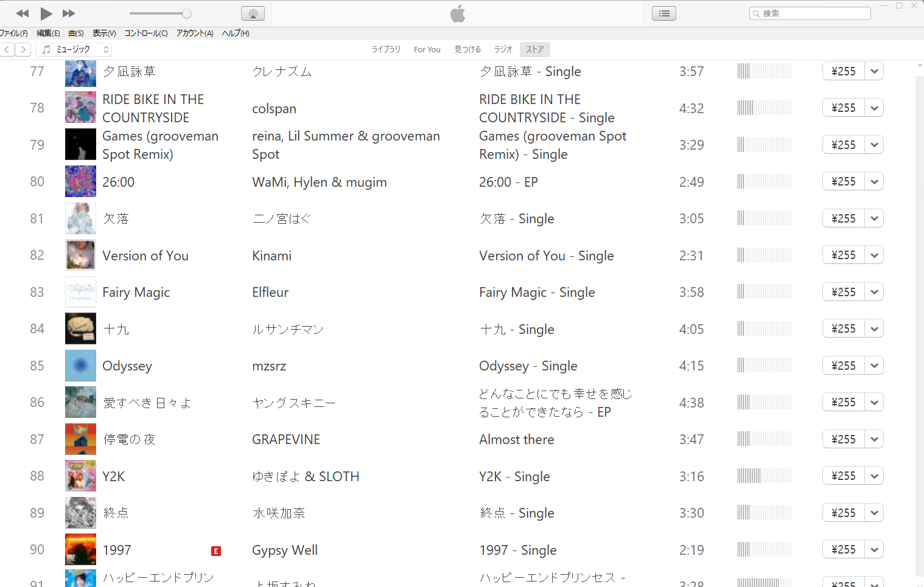Image resolution: width=924 pixels, height=587 pixels.
Task: Click the popularity bar for Y2K
Action: click(x=765, y=476)
